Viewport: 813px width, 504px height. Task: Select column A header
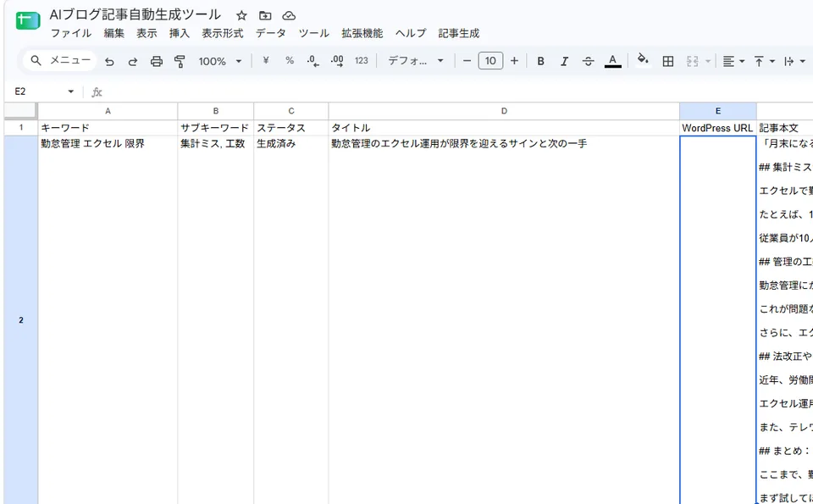[108, 111]
